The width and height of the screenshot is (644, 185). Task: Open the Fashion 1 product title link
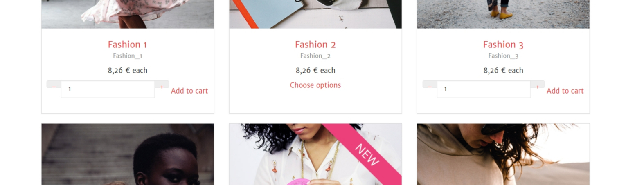click(x=127, y=45)
